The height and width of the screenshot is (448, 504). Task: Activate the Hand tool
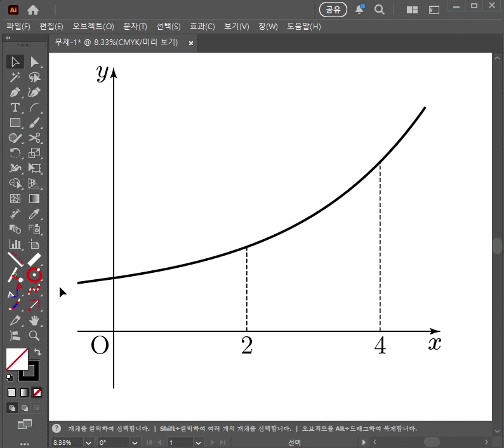[x=34, y=320]
